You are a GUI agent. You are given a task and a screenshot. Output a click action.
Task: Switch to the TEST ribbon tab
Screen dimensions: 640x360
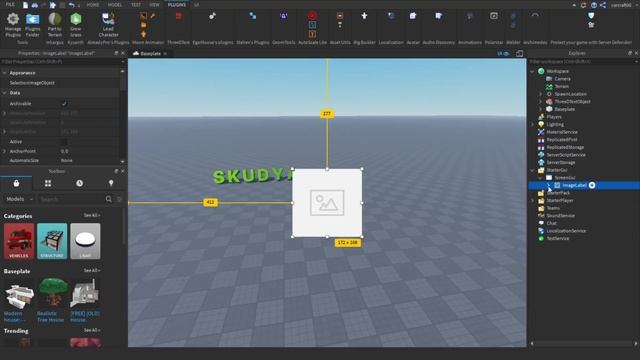pos(136,5)
